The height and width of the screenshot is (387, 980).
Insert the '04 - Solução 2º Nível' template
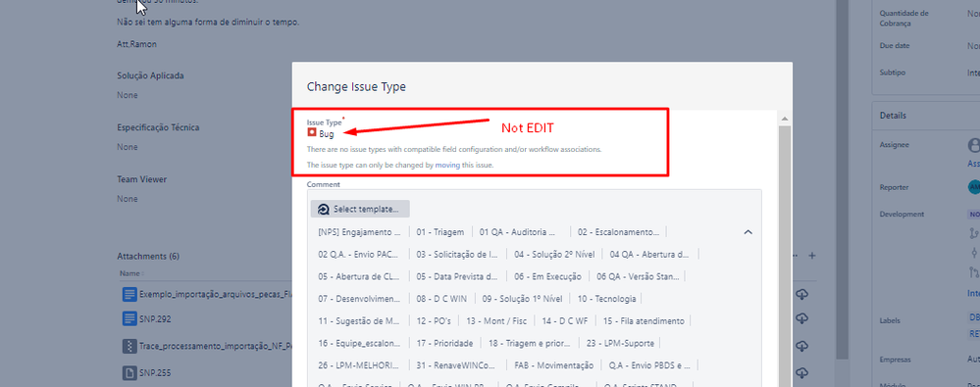554,255
